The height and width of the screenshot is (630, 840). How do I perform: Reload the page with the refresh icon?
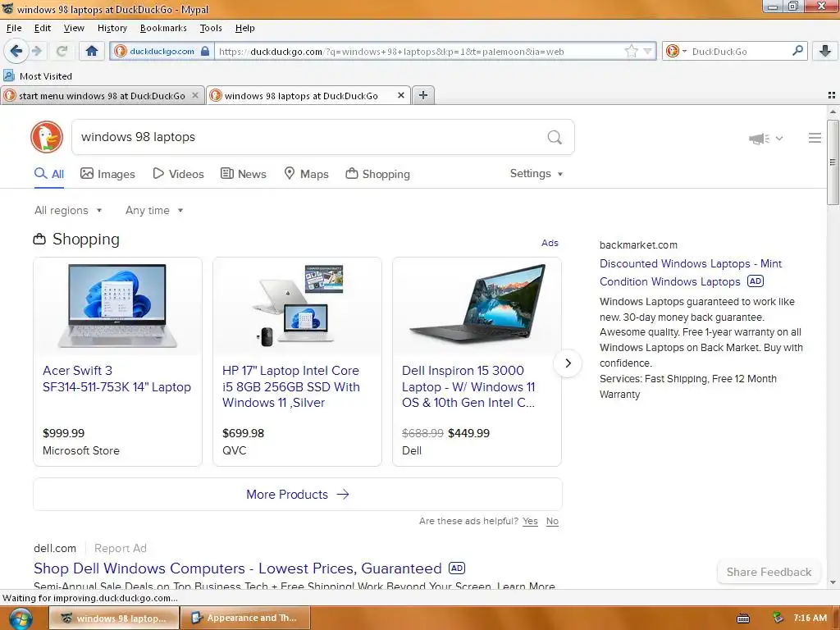pos(62,51)
